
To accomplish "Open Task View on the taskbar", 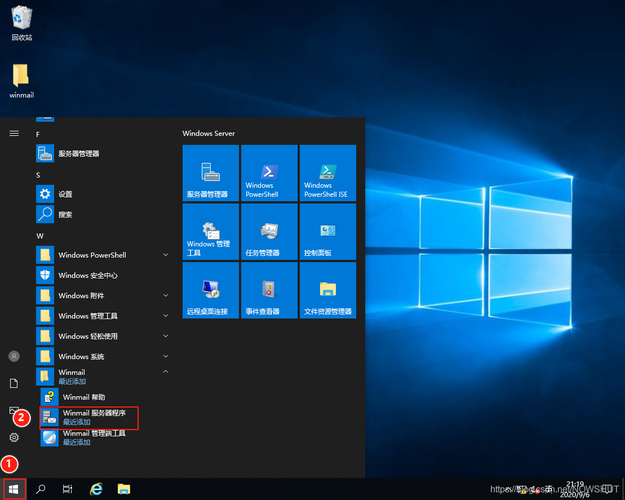I will point(68,489).
